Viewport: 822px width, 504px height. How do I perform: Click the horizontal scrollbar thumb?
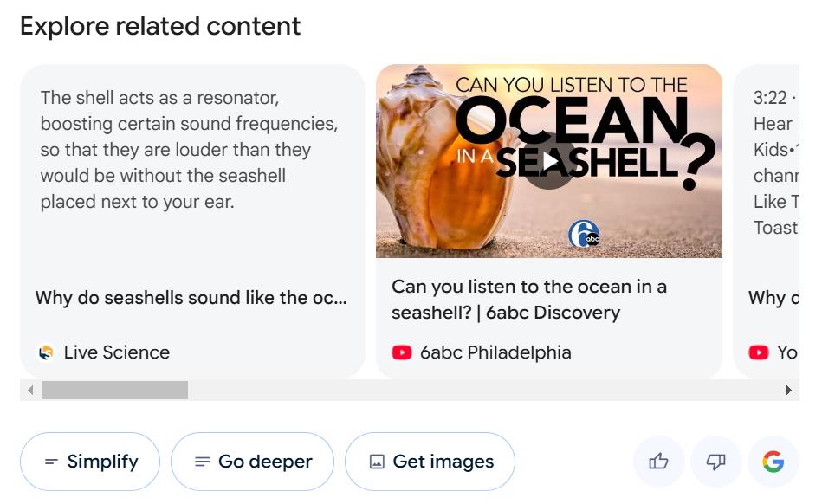[x=114, y=391]
